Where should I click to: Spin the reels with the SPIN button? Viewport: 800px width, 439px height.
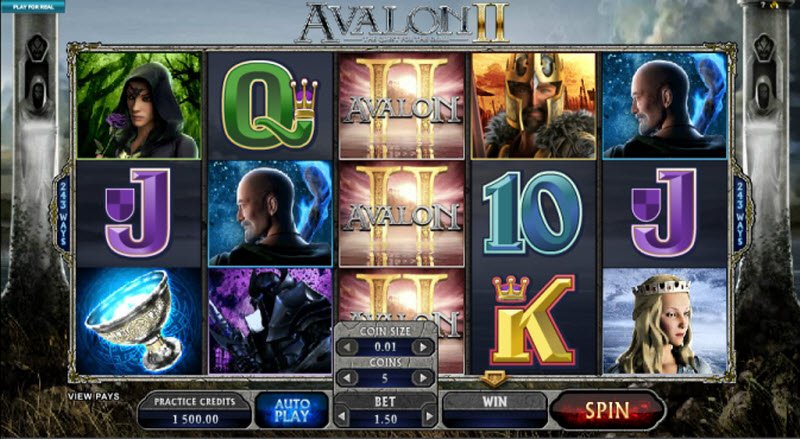(x=607, y=410)
